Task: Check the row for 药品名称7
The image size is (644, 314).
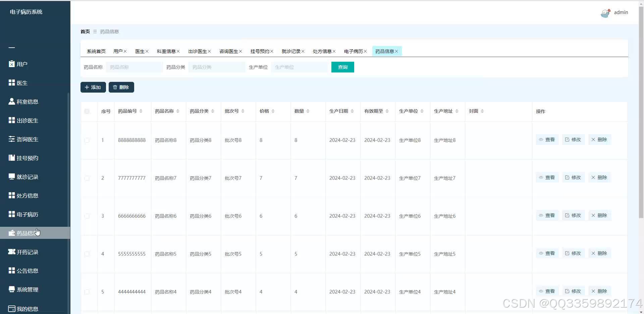Action: coord(87,178)
